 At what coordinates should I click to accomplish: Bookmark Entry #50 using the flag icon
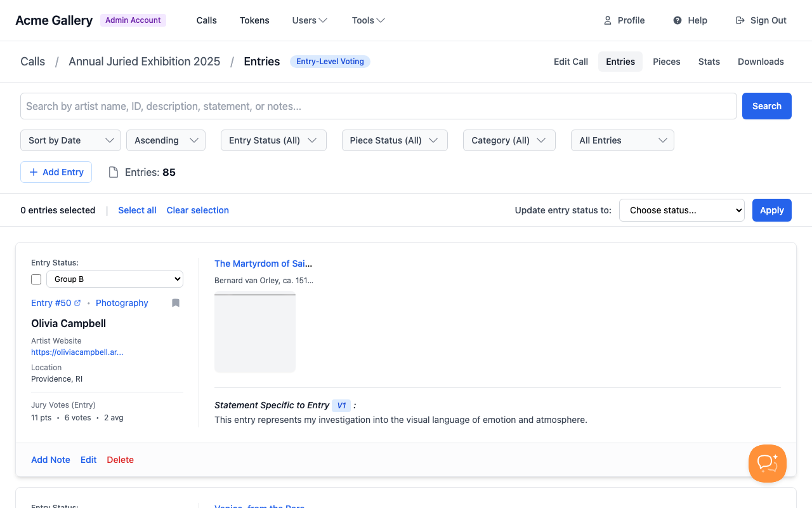pos(175,303)
